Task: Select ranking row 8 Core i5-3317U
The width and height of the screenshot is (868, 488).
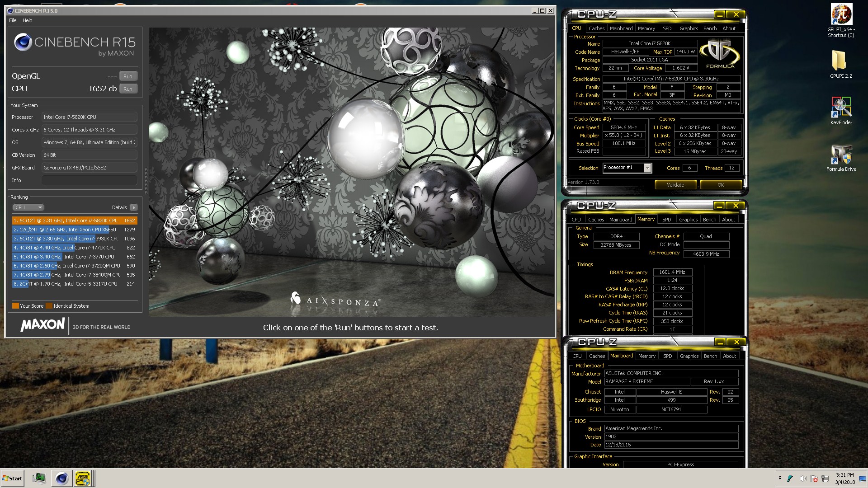Action: [75, 284]
